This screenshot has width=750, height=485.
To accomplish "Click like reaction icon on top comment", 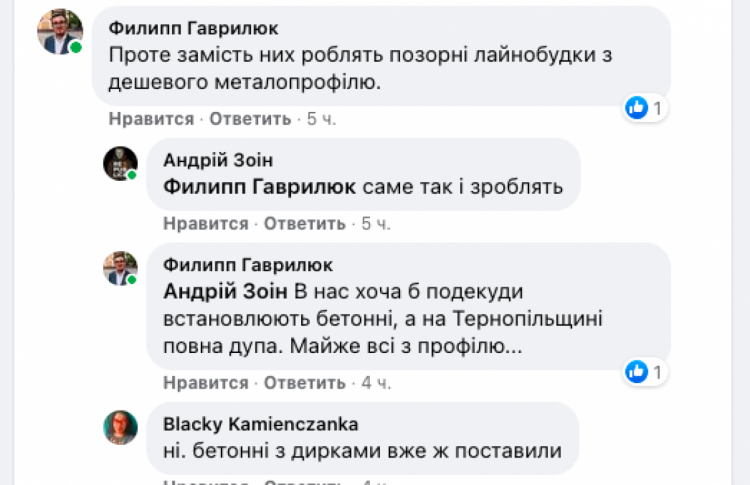I will [x=637, y=108].
